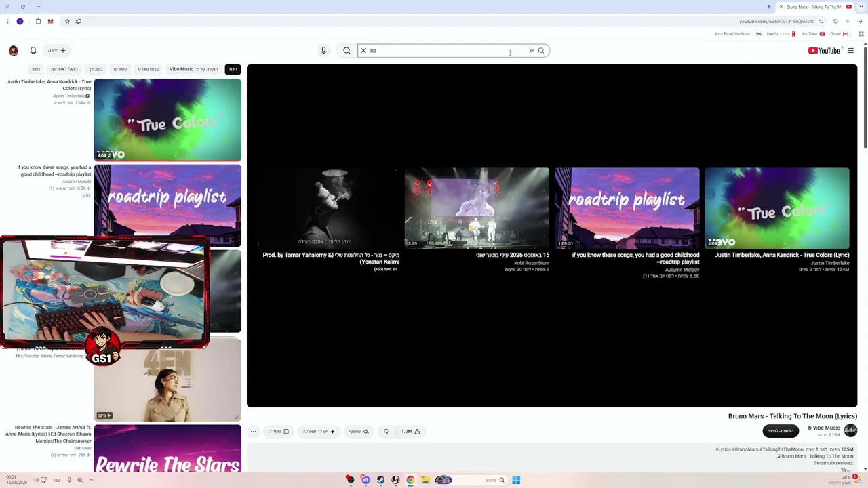Open roadtrip playlist thumbnail in the sidebar list
The height and width of the screenshot is (488, 868).
point(167,205)
